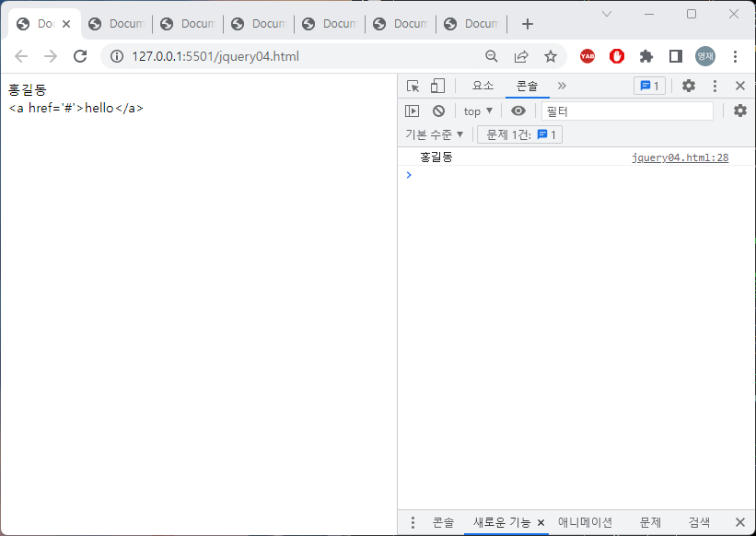
Task: Switch to the 애니메이션 drawer tab
Action: click(x=585, y=522)
